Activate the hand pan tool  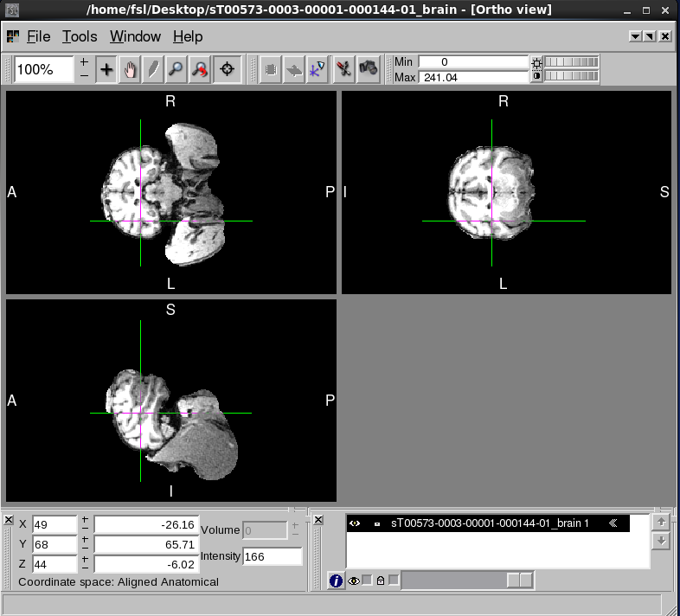(130, 69)
